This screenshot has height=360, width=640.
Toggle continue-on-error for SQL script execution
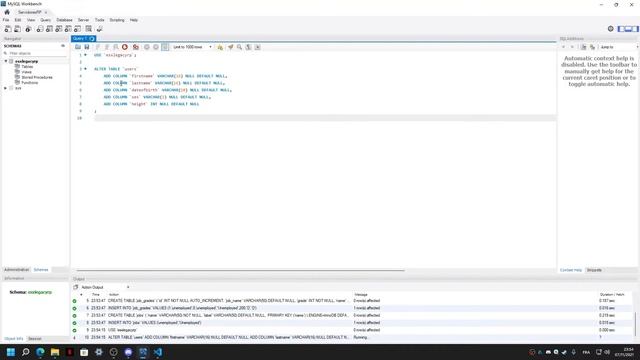tap(136, 47)
